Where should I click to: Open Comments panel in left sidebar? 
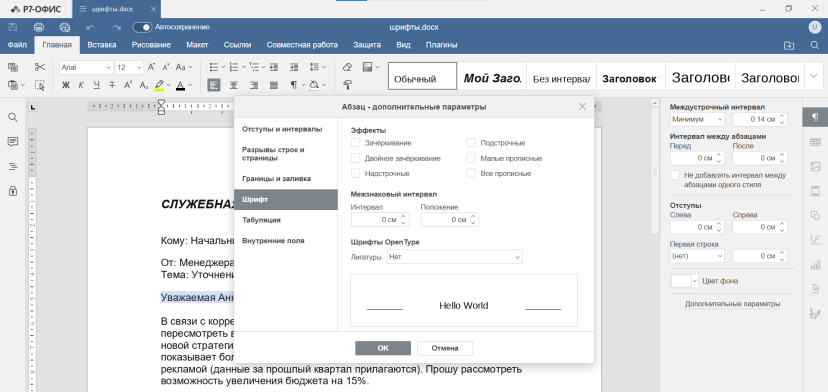click(x=13, y=142)
